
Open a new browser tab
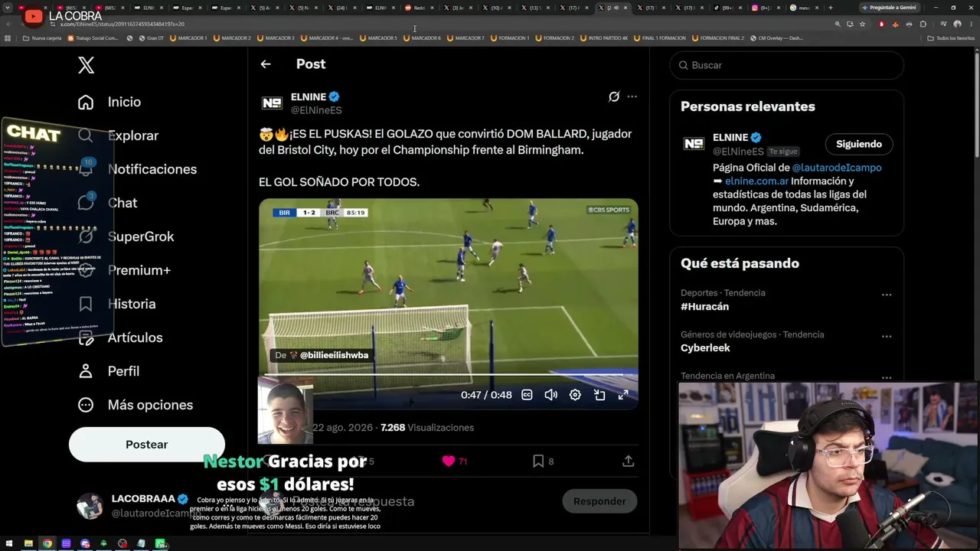tap(831, 8)
